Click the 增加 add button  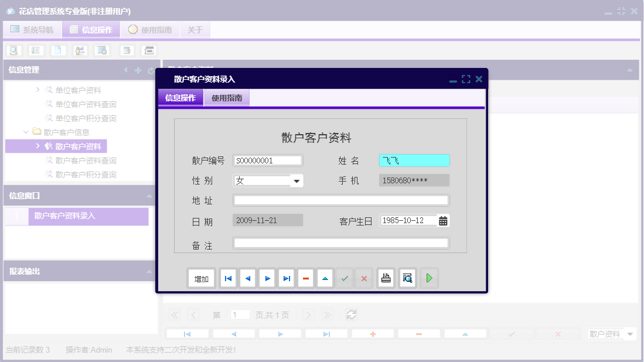(x=201, y=278)
